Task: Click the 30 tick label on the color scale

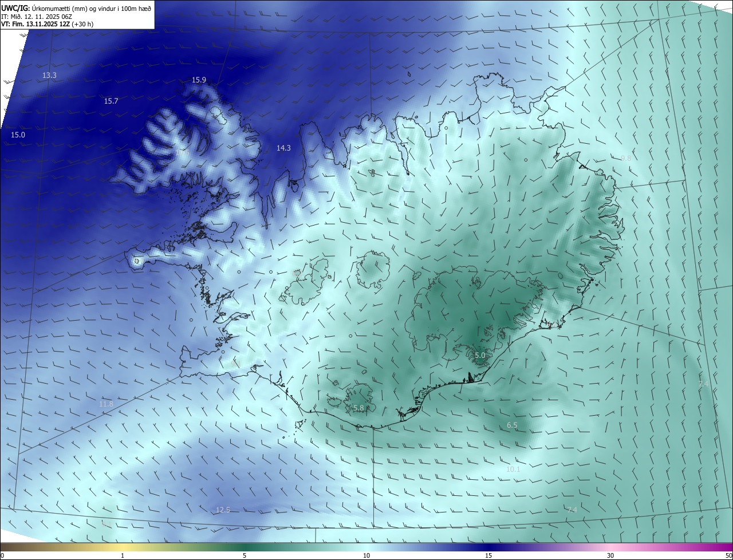Action: [x=610, y=555]
